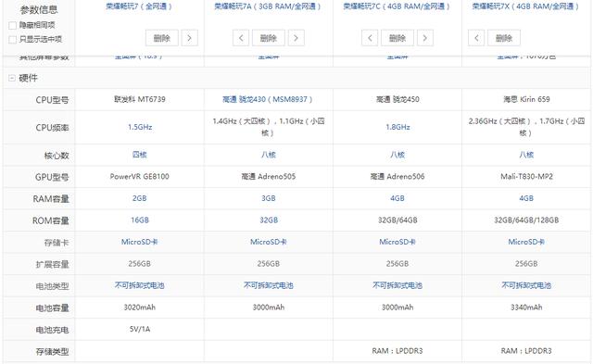
Task: Click 4GB RAM link in 荣耀畅玩7C column
Action: point(397,198)
